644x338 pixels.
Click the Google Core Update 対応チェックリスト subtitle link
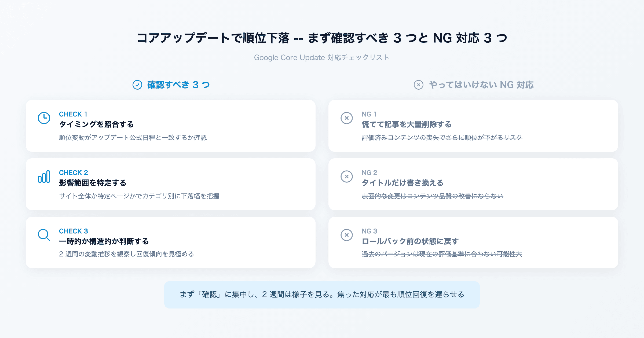(x=322, y=57)
